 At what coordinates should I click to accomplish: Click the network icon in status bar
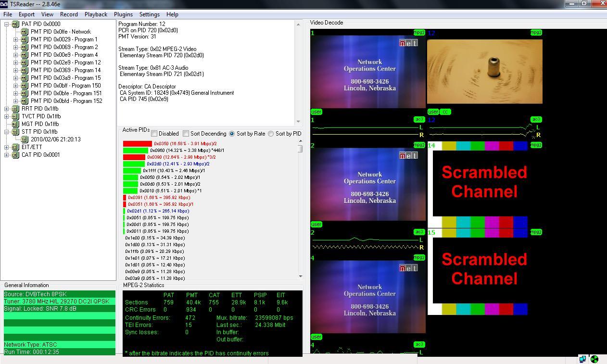click(x=583, y=359)
